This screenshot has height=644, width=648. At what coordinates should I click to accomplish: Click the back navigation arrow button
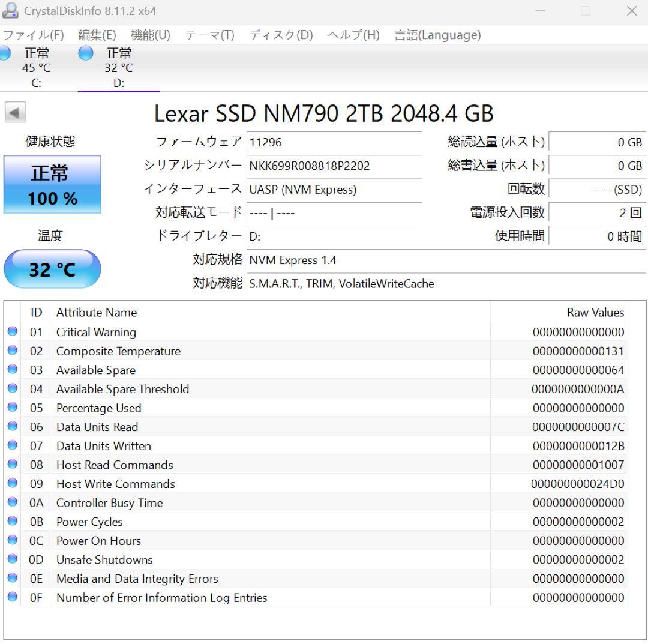pos(15,112)
